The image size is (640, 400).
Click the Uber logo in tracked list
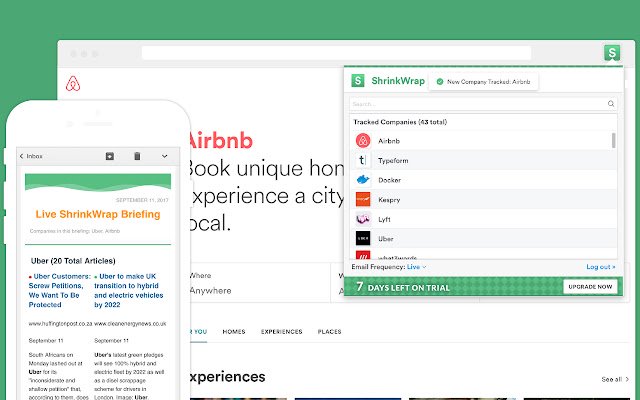point(363,238)
